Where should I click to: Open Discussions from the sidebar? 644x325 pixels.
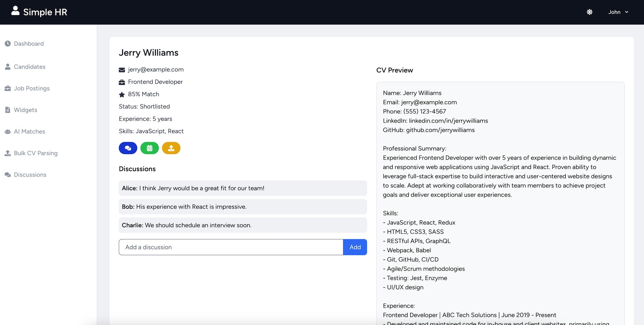[x=30, y=175]
